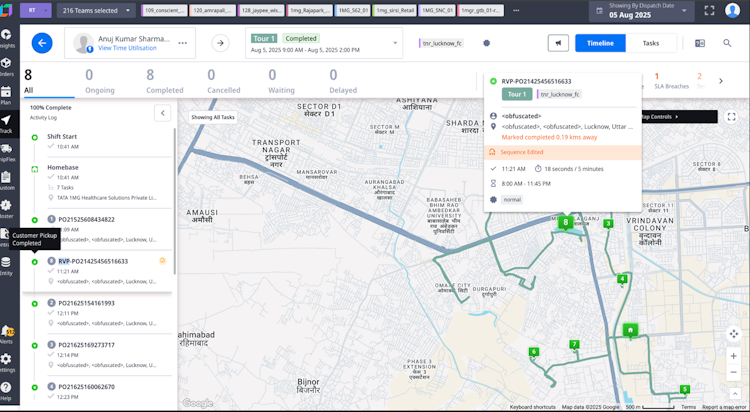750x412 pixels.
Task: Select map marker number 8
Action: point(565,223)
